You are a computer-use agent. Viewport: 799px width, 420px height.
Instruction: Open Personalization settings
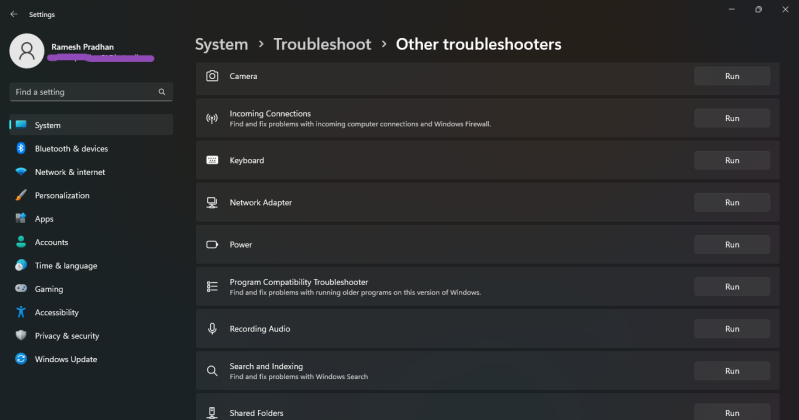pyautogui.click(x=91, y=195)
